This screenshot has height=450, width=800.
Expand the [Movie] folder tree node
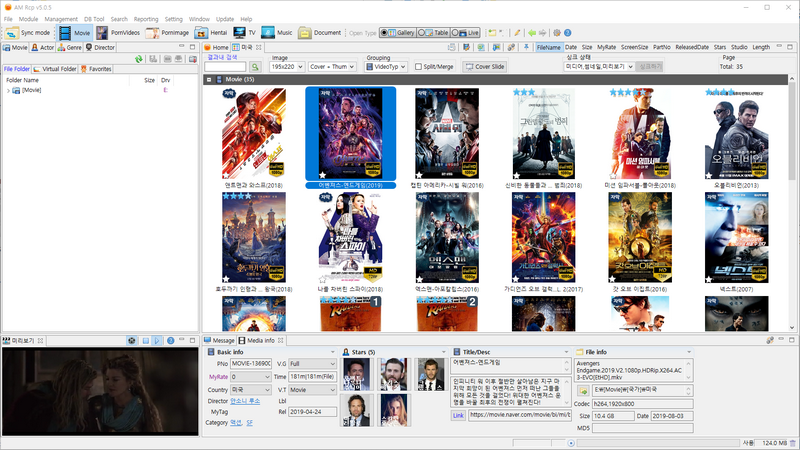tap(8, 90)
